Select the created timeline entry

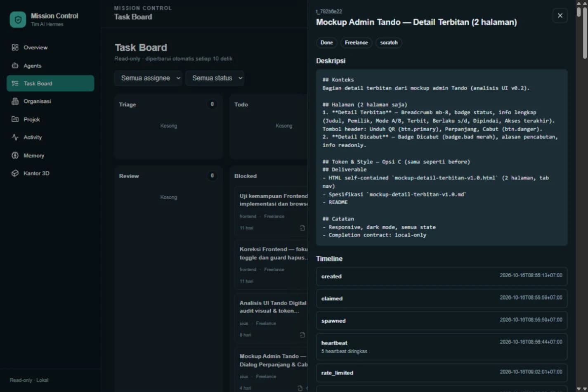(442, 276)
